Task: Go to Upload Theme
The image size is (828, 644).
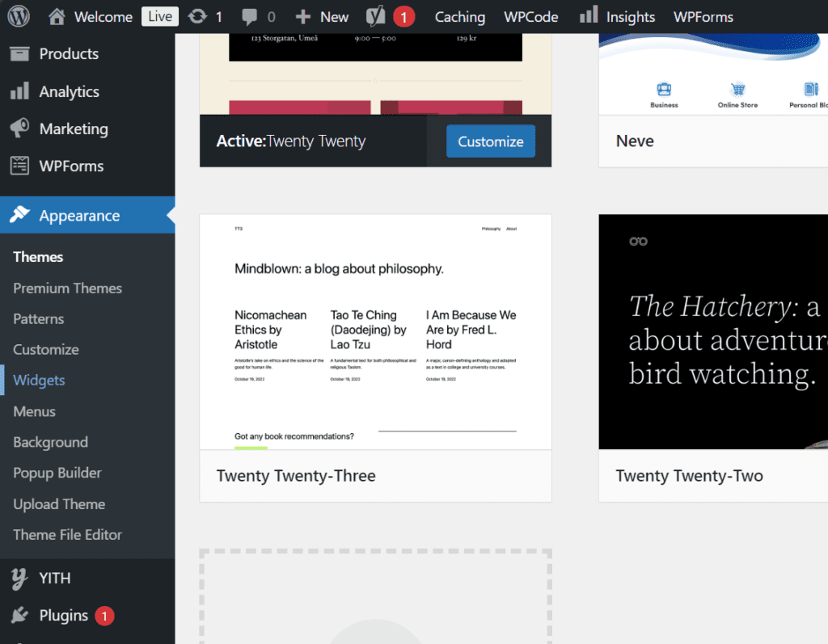Action: [59, 504]
